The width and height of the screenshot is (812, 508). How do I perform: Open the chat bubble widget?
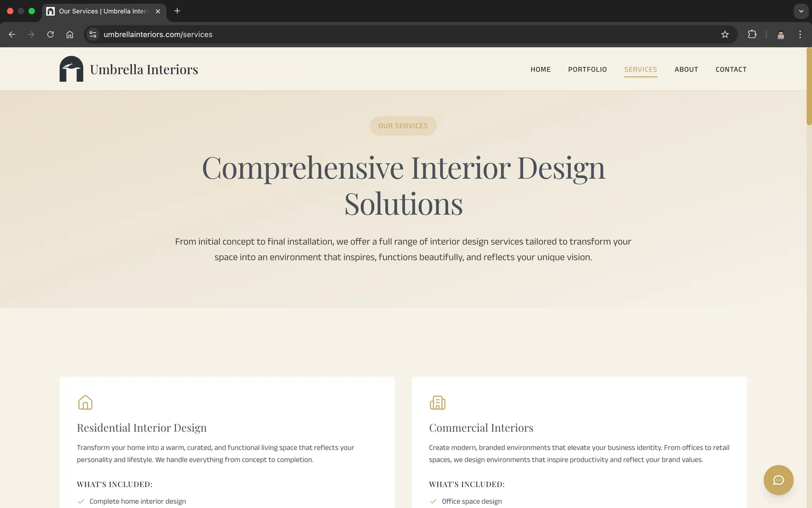(778, 480)
